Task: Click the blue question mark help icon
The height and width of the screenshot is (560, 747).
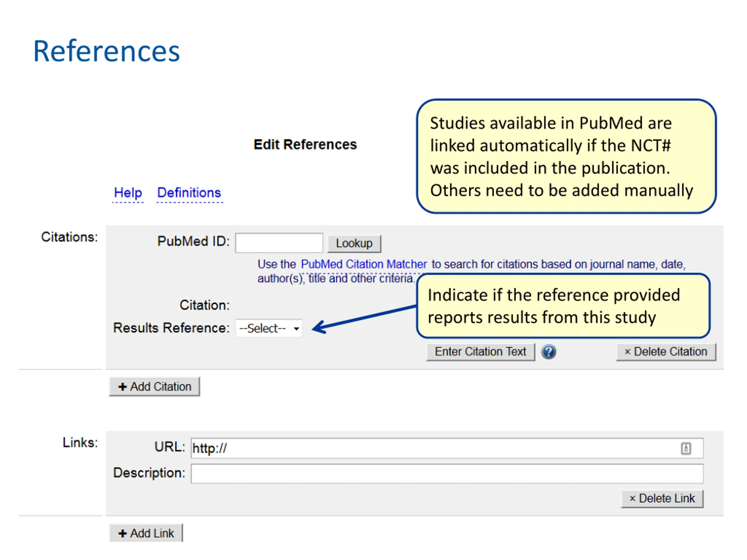Action: (548, 352)
